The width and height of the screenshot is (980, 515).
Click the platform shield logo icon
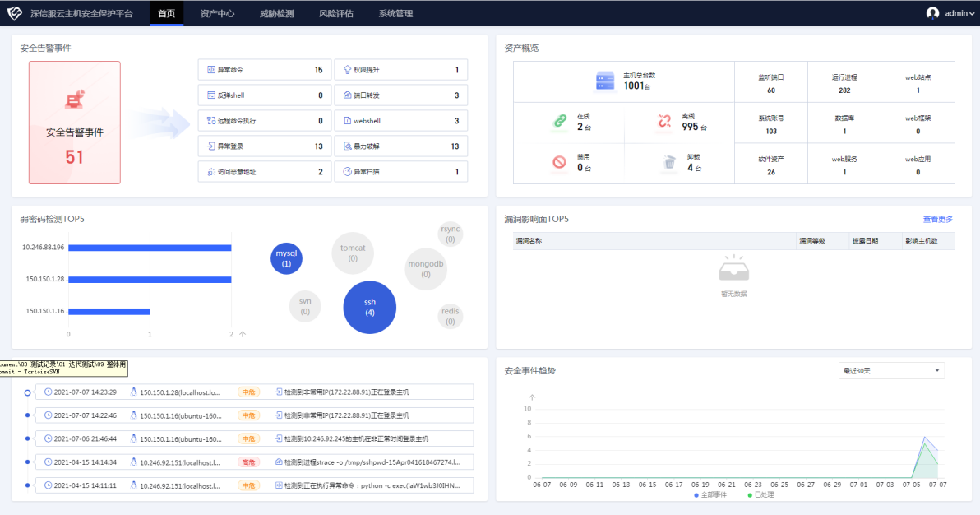tap(15, 13)
